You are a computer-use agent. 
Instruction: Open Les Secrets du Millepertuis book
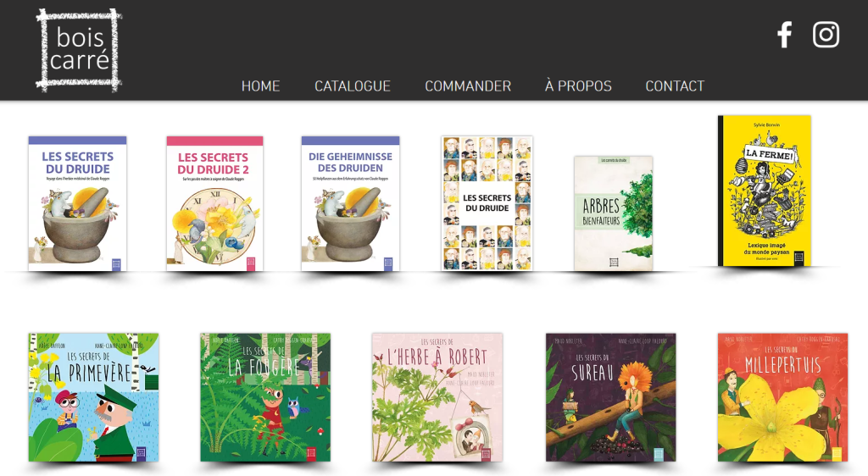[782, 397]
